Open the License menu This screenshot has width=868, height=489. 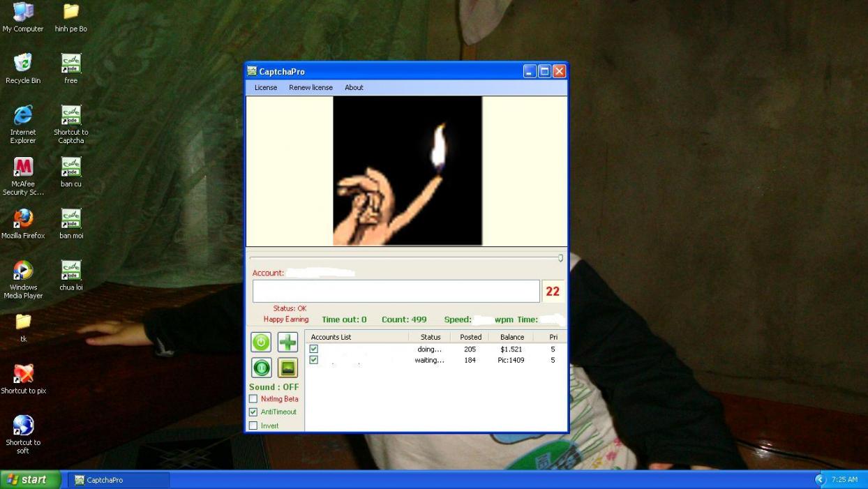pos(266,87)
